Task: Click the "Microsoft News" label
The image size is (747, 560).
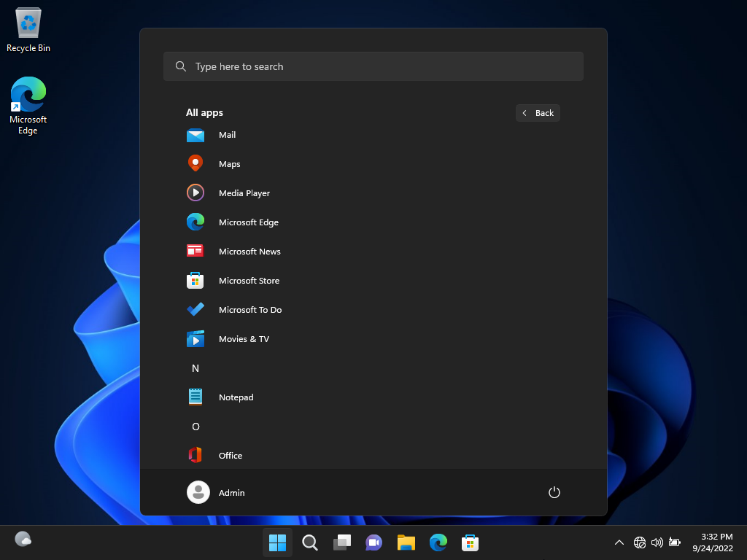Action: 249,252
